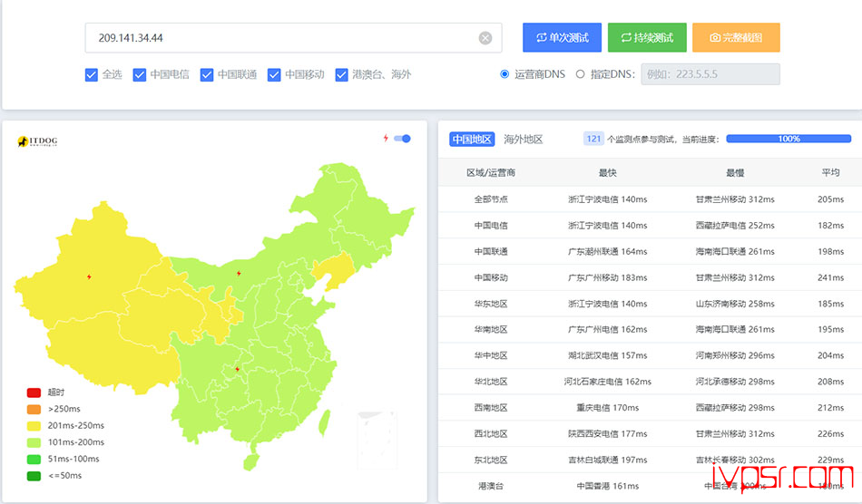Image resolution: width=862 pixels, height=504 pixels.
Task: Select the 华北地区 row label
Action: click(491, 382)
